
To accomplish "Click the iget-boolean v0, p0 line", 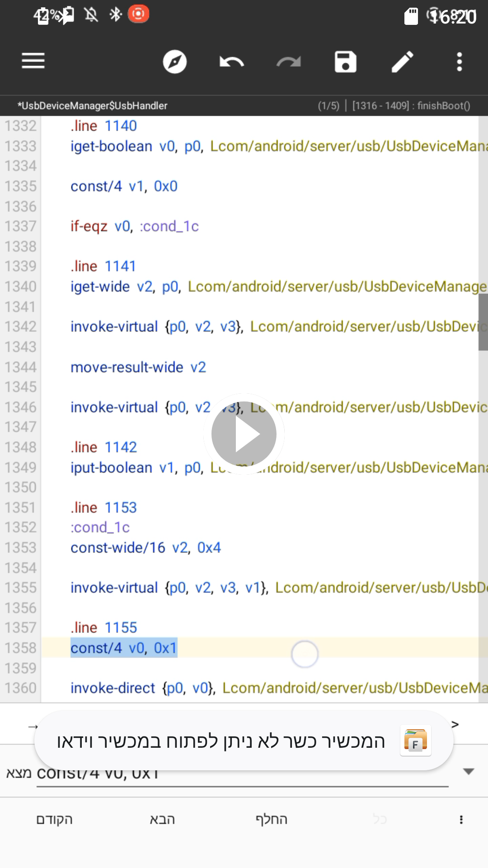I will click(279, 146).
